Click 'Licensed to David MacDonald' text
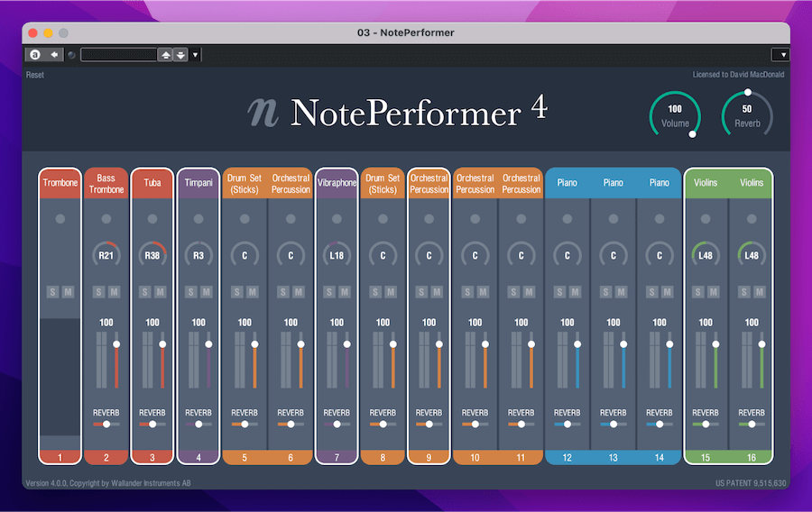 [738, 75]
